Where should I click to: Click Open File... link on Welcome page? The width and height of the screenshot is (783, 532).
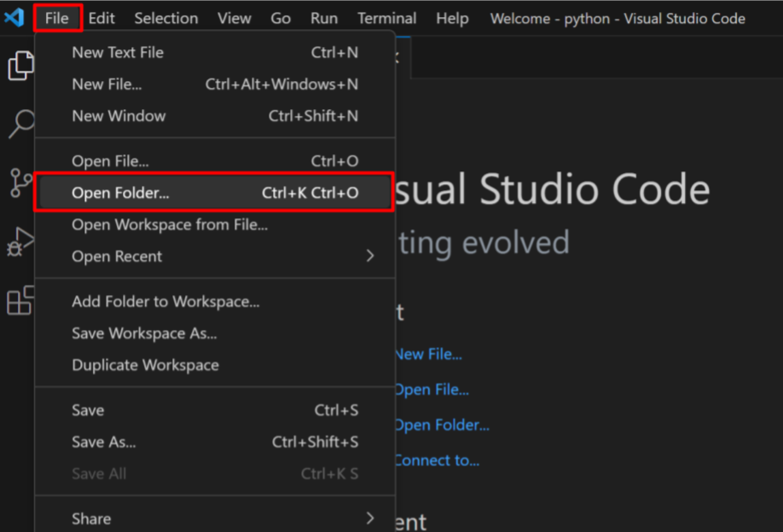(x=432, y=390)
